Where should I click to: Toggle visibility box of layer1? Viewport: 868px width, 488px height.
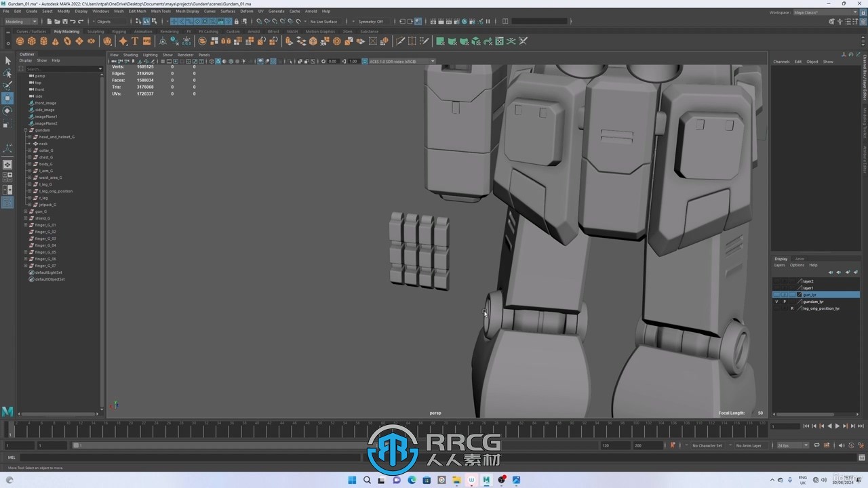777,288
